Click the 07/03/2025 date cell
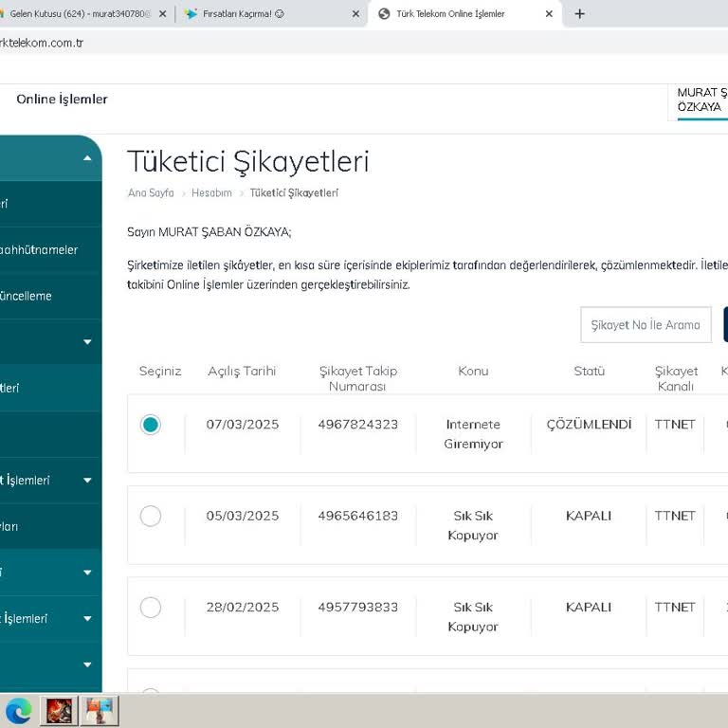This screenshot has height=728, width=728. pos(243,425)
